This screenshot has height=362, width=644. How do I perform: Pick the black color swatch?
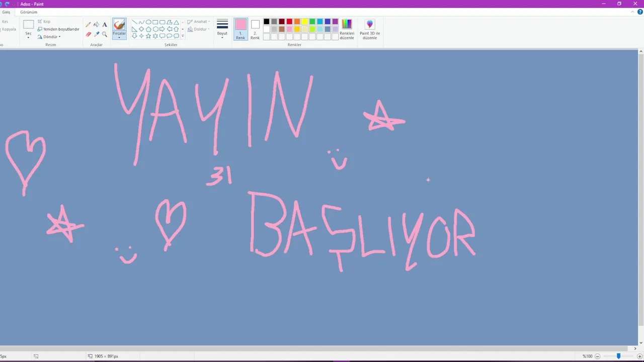coord(267,22)
